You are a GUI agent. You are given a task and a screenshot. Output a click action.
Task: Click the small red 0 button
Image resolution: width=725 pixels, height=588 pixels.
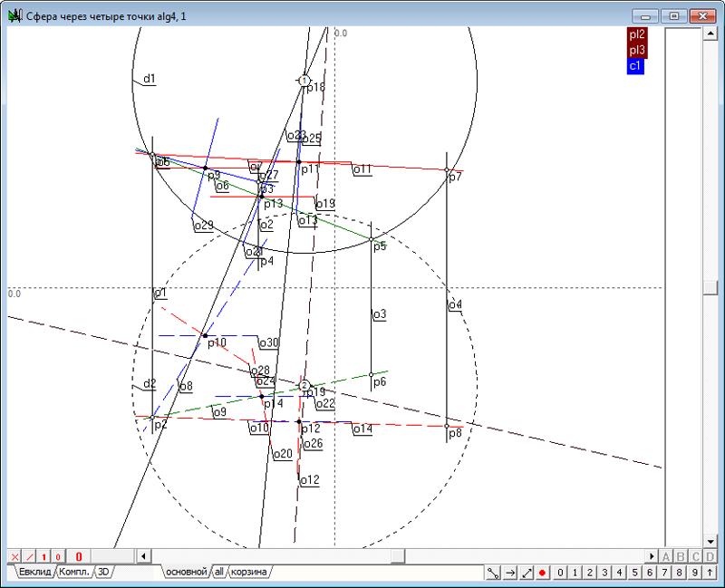(x=58, y=556)
